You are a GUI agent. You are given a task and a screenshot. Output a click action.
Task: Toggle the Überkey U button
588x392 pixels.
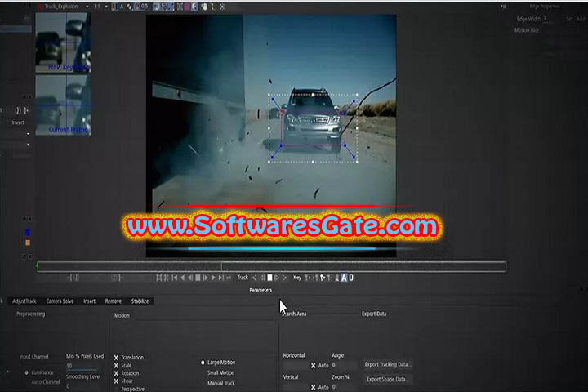coord(351,278)
